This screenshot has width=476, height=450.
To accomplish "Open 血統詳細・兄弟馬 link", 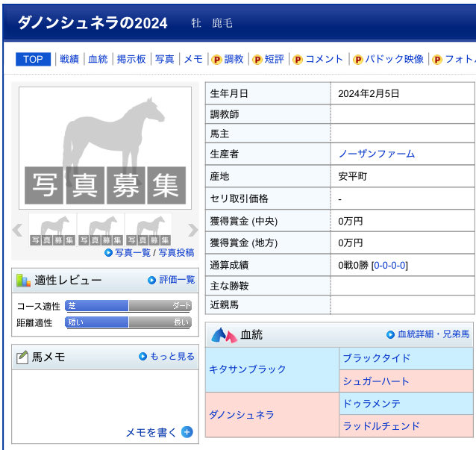I will click(433, 334).
